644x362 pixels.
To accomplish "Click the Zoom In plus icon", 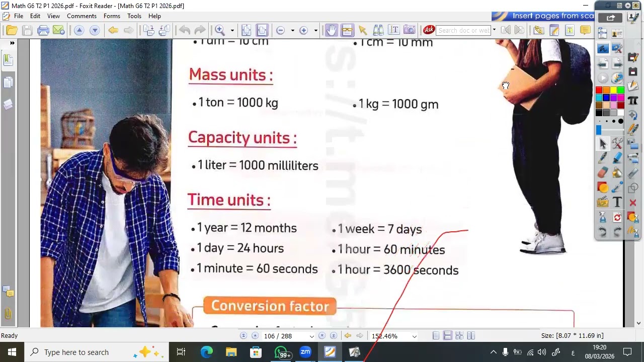I will [x=303, y=31].
